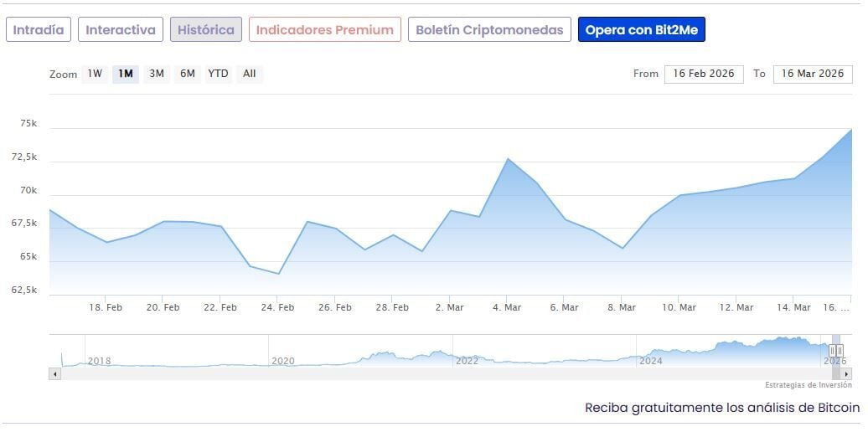Click the Opera con Bit2Me button
The image size is (868, 432).
642,30
